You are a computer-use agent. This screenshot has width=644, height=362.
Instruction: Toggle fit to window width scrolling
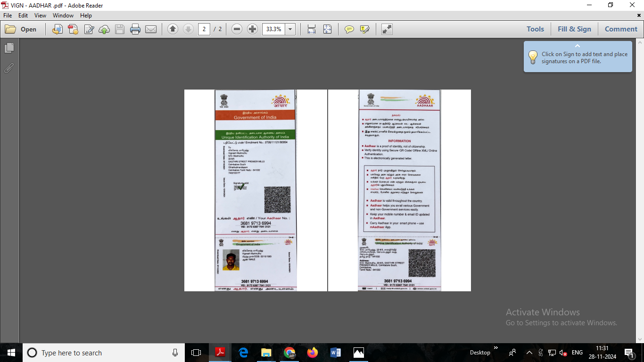pos(312,29)
